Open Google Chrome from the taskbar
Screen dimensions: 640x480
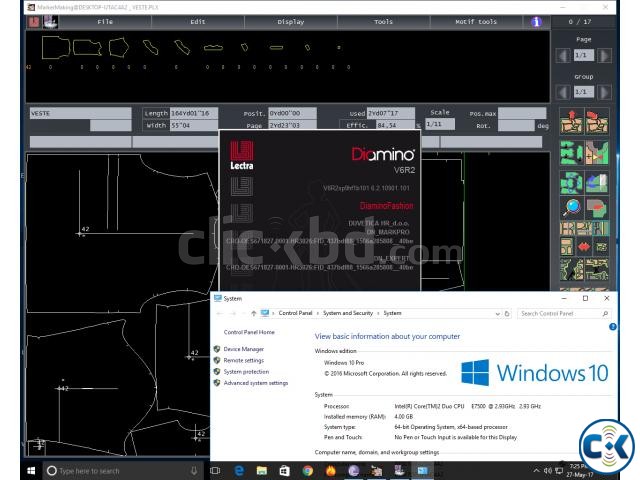point(308,471)
